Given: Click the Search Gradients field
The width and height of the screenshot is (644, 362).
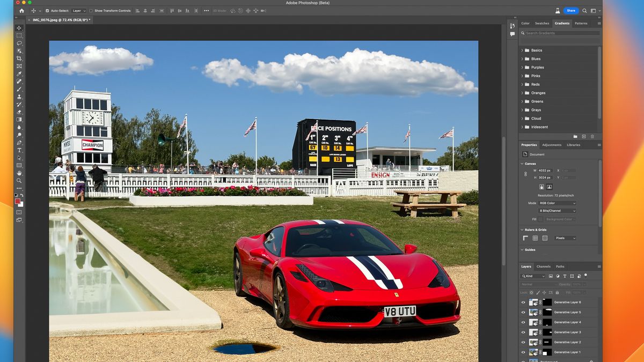Looking at the screenshot, I should point(560,33).
